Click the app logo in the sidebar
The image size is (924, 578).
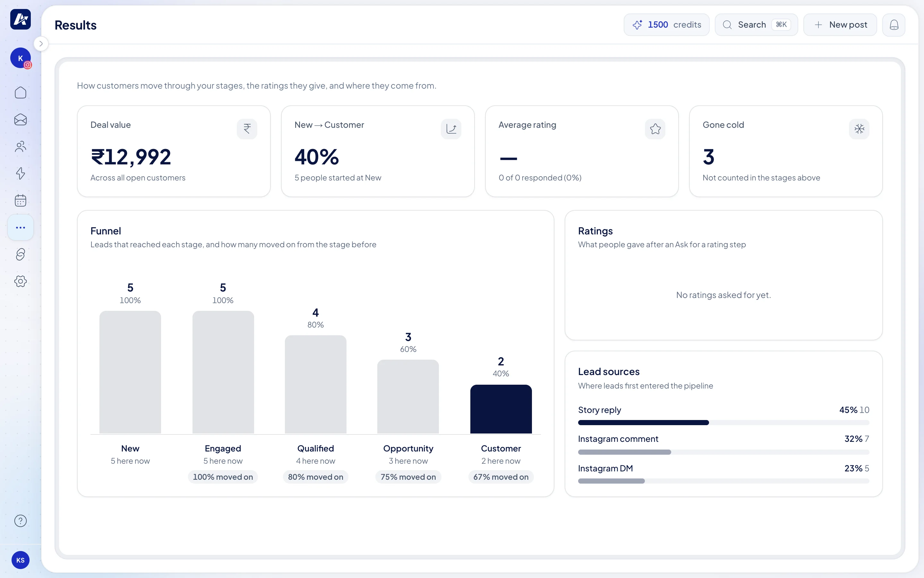coord(20,19)
